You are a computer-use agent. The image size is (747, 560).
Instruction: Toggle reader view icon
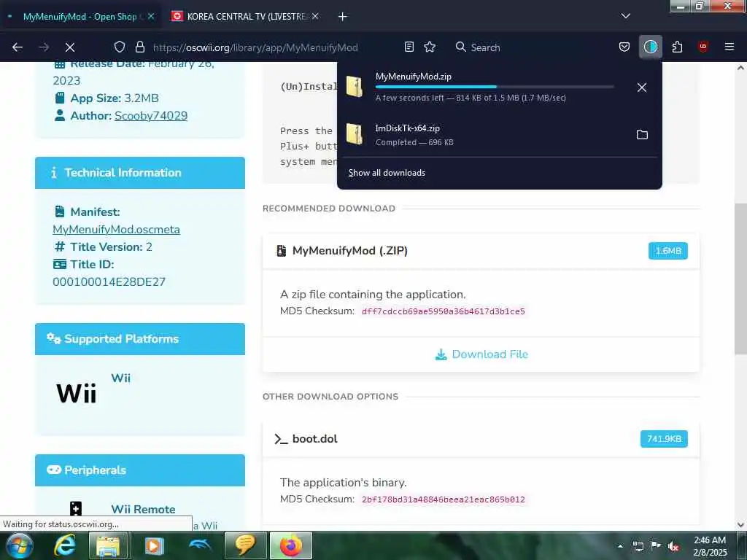pyautogui.click(x=409, y=47)
